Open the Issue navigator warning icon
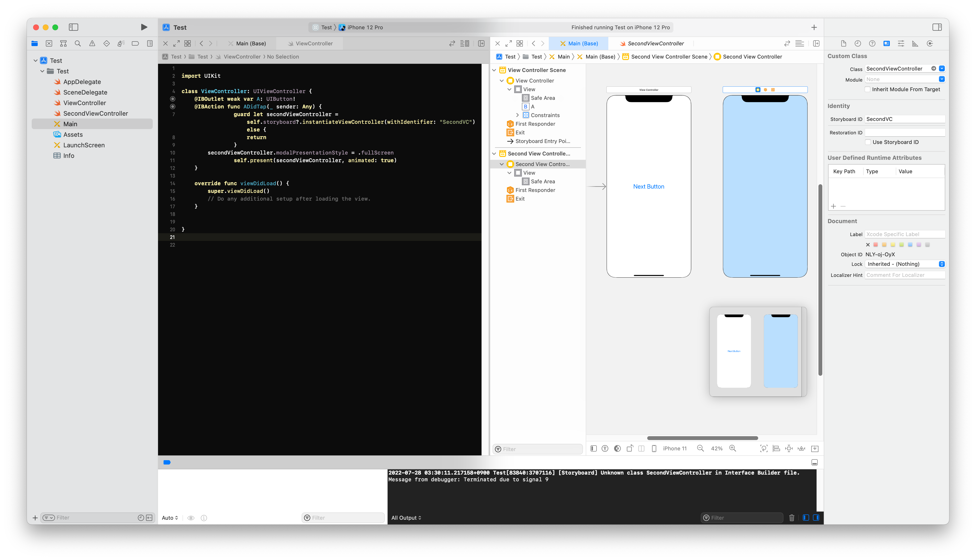This screenshot has width=976, height=560. click(92, 43)
